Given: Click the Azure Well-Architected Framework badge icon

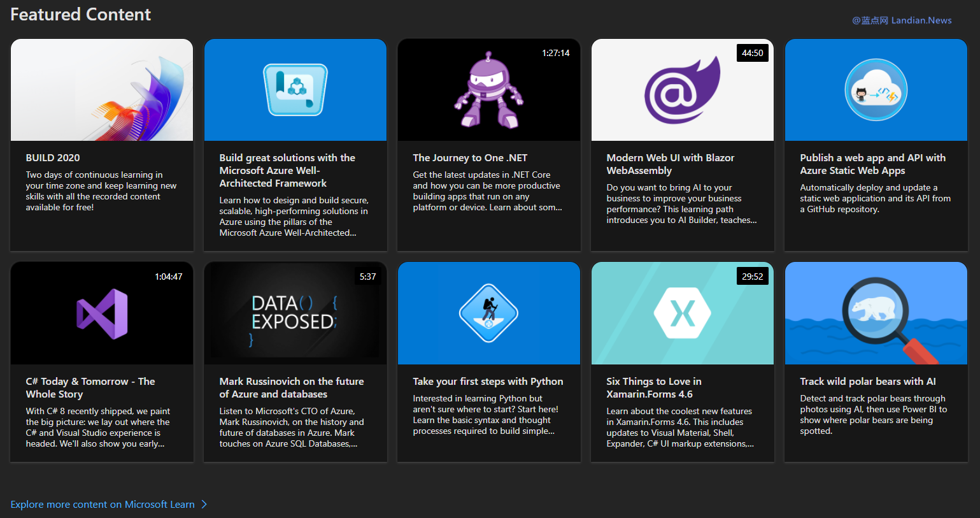Looking at the screenshot, I should click(x=295, y=90).
